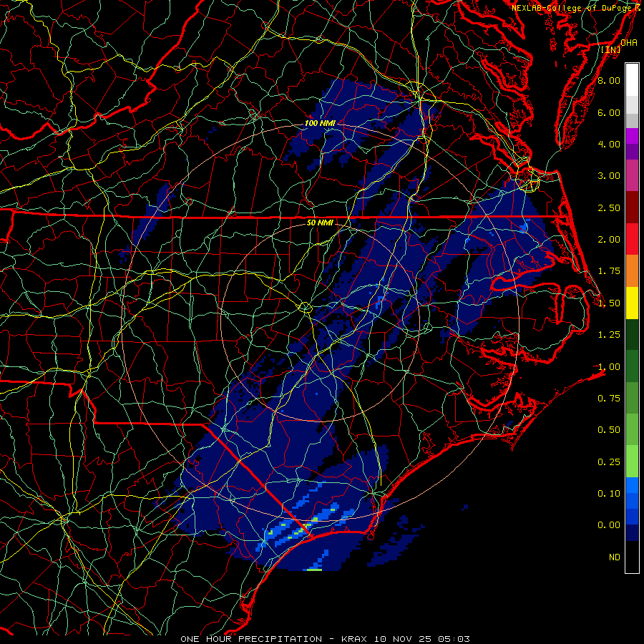Click the 0.25 legend value

[x=609, y=462]
